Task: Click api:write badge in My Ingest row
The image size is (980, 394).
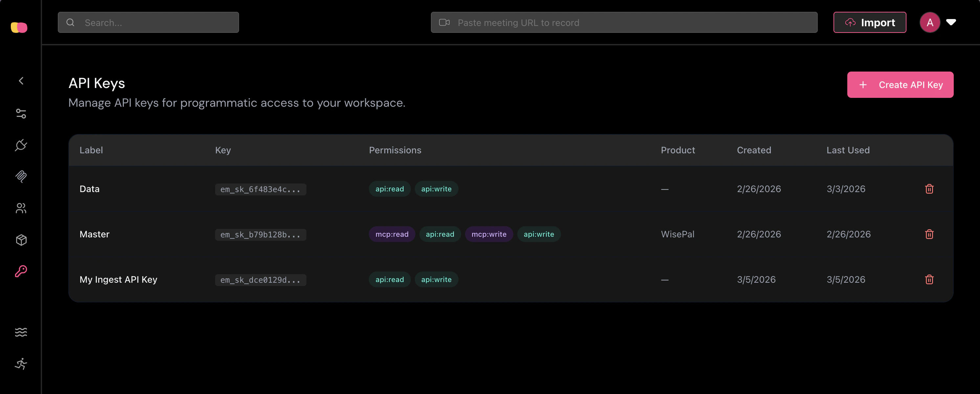Action: [x=436, y=279]
